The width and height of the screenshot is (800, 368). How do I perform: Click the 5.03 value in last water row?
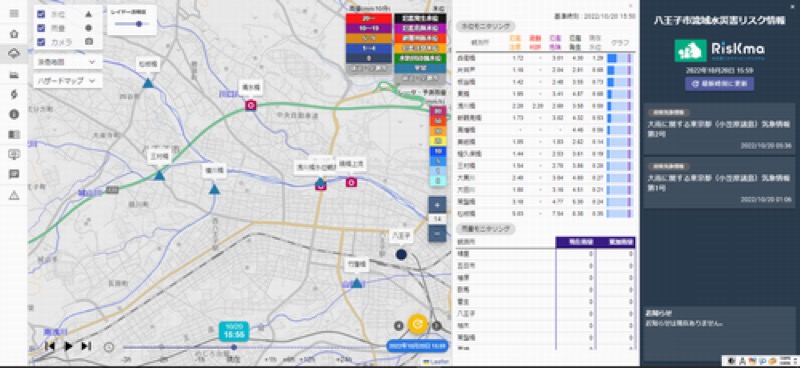click(x=516, y=213)
